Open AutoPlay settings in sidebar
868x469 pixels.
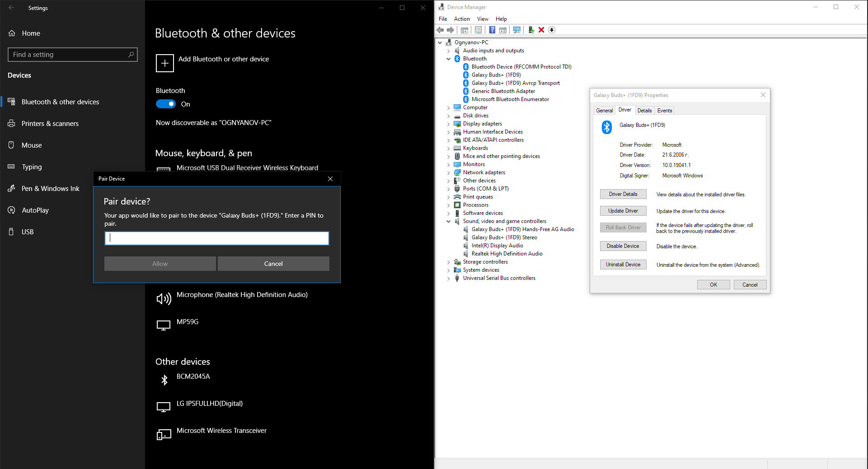pyautogui.click(x=35, y=210)
